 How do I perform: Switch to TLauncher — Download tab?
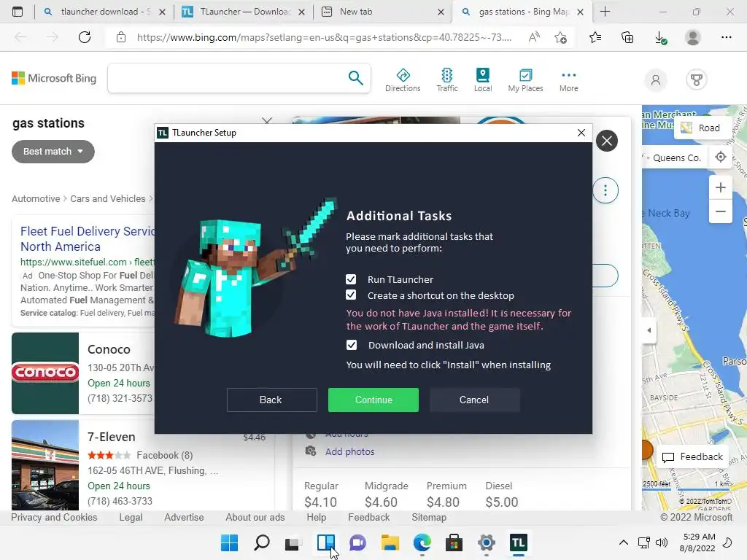(x=243, y=12)
